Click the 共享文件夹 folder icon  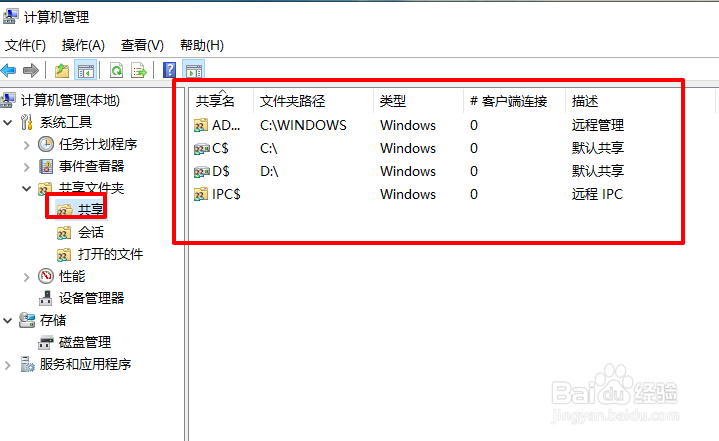coord(45,188)
